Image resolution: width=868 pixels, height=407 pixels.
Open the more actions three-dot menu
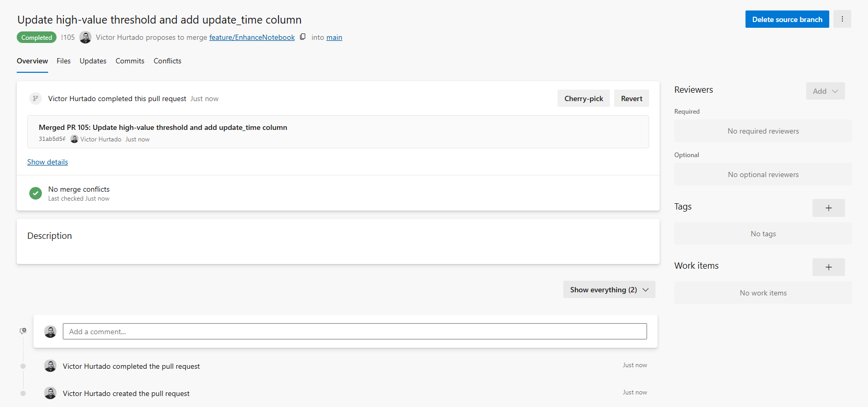pos(842,19)
